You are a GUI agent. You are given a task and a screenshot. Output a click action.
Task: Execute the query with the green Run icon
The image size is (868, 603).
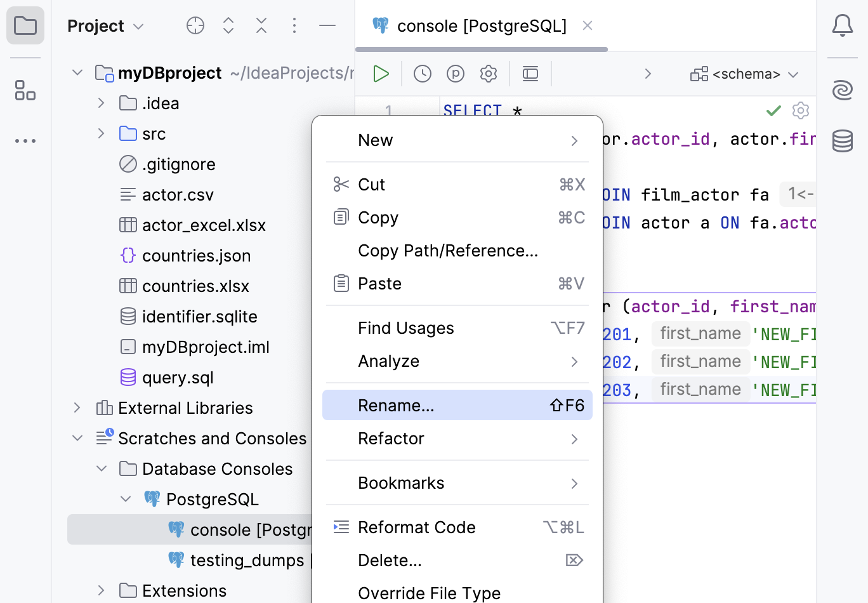point(381,73)
